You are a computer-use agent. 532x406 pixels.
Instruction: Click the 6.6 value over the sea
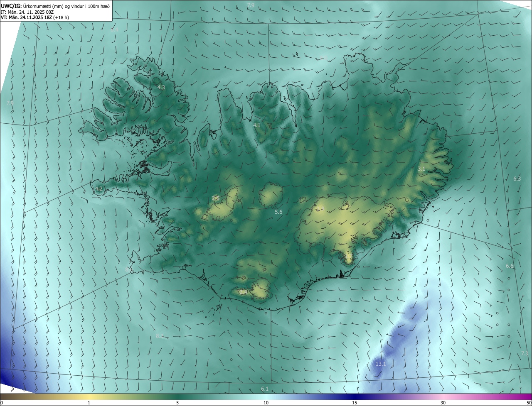click(510, 266)
